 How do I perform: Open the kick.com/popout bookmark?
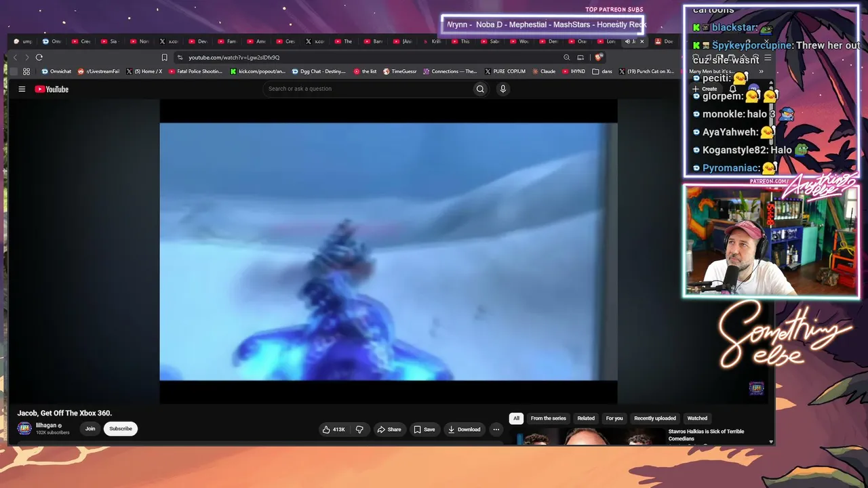(258, 71)
